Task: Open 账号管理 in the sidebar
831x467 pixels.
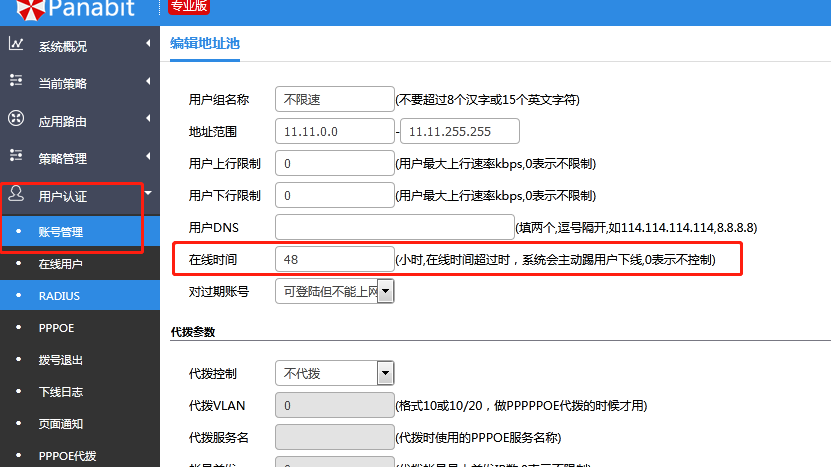Action: [61, 232]
